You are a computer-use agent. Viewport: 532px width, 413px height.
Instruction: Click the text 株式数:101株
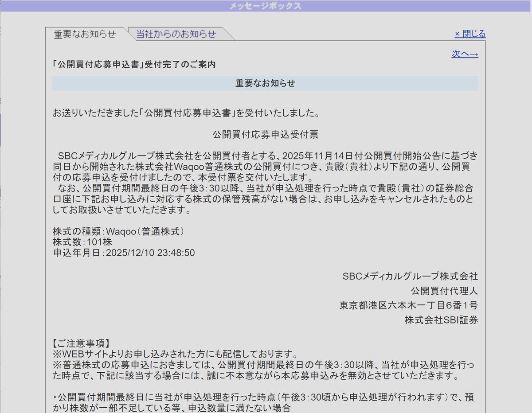coord(82,242)
